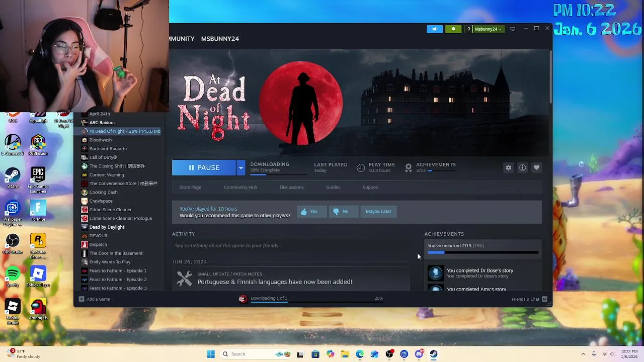
Task: Click the Windows Start button
Action: tap(211, 354)
